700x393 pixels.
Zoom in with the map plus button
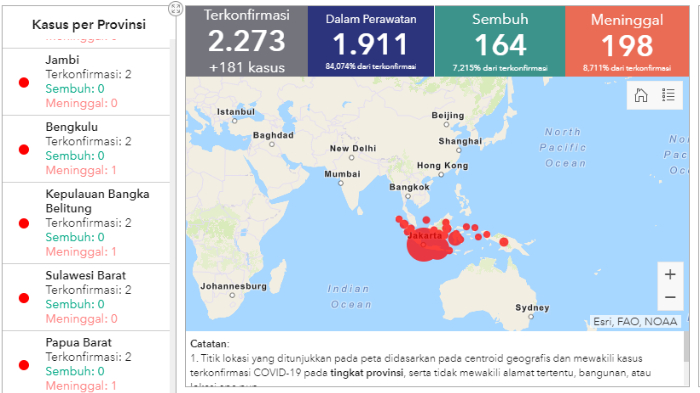tap(670, 274)
